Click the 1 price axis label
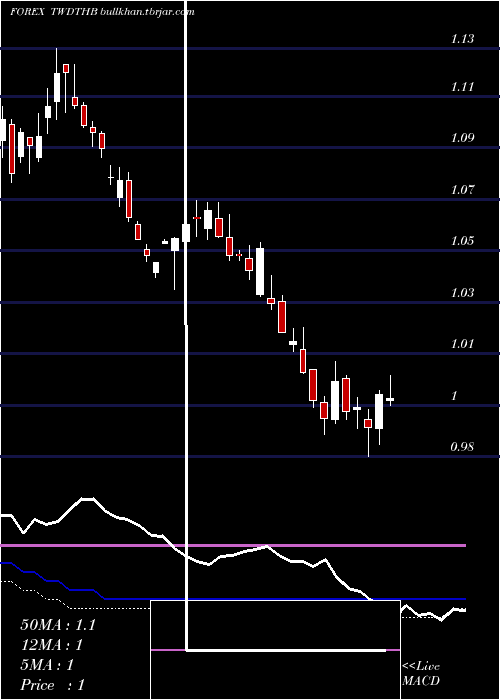This screenshot has height=700, width=500. click(x=454, y=396)
